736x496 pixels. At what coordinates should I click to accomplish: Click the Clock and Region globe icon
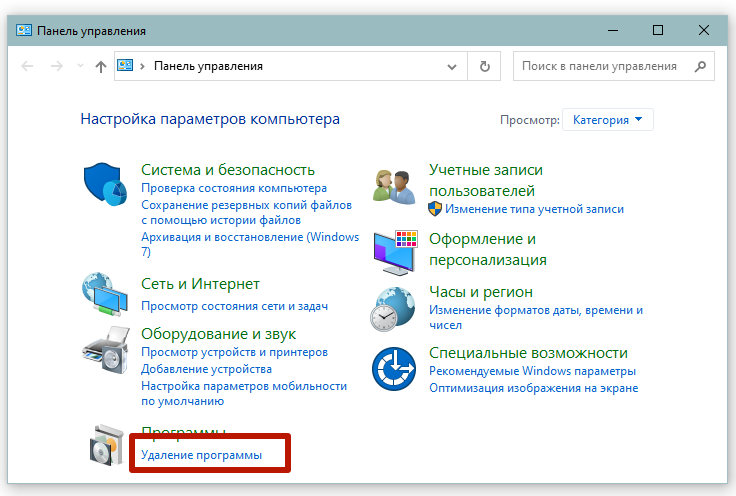tap(392, 309)
